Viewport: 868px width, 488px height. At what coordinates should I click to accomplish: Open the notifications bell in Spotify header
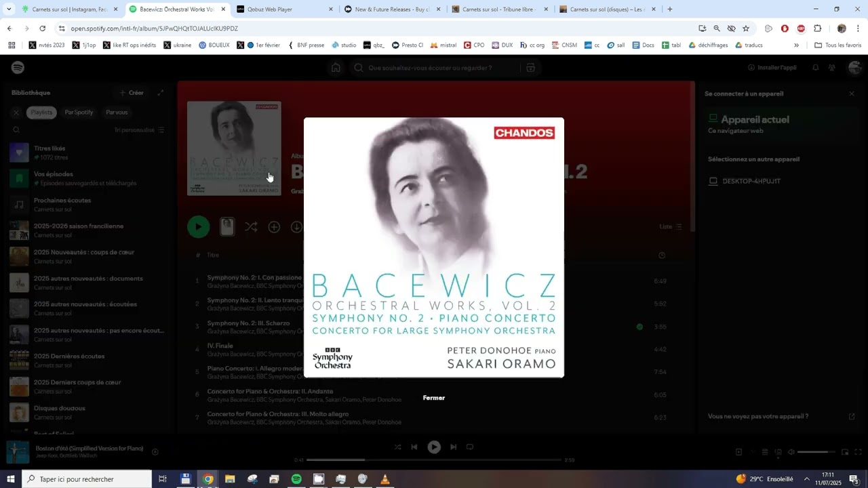click(x=815, y=68)
